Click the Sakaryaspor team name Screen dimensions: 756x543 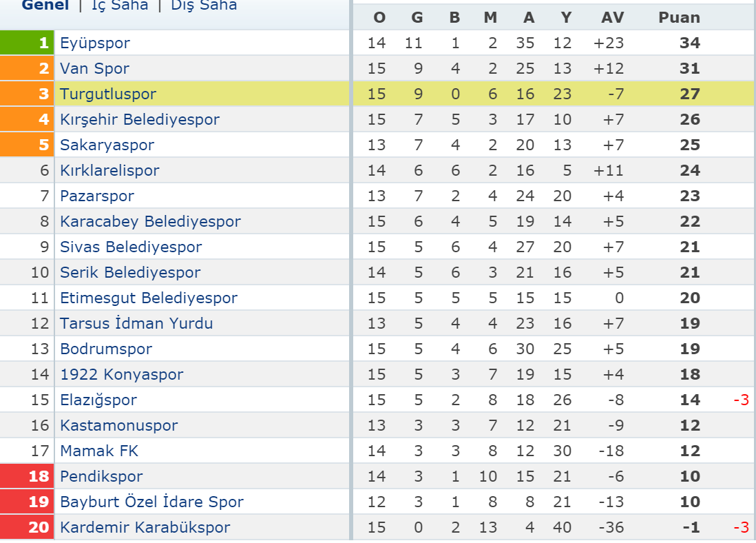pos(107,145)
